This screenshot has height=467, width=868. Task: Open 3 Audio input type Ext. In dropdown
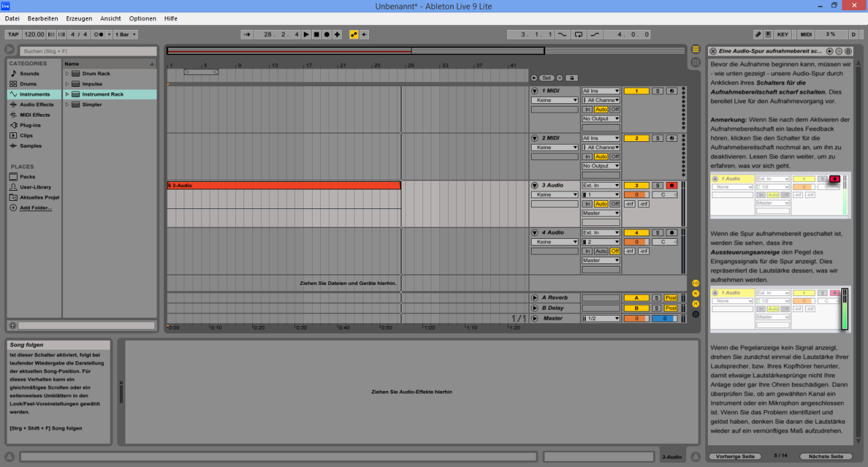click(x=601, y=185)
